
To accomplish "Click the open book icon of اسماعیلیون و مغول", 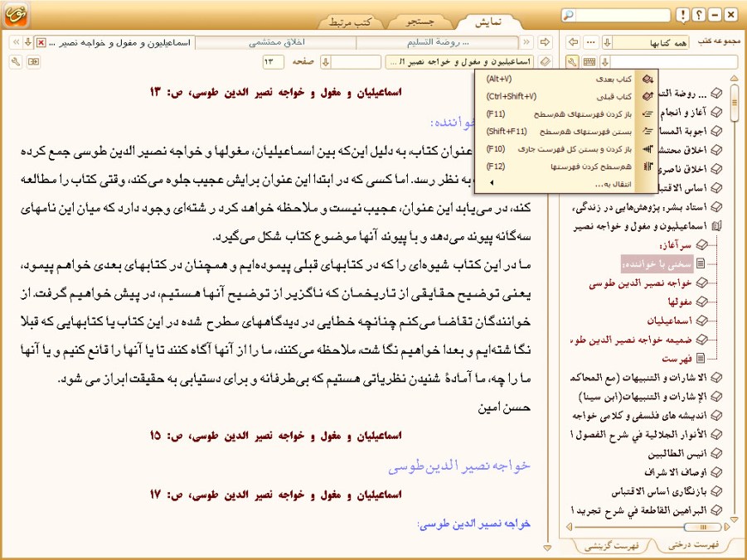I will coord(716,225).
